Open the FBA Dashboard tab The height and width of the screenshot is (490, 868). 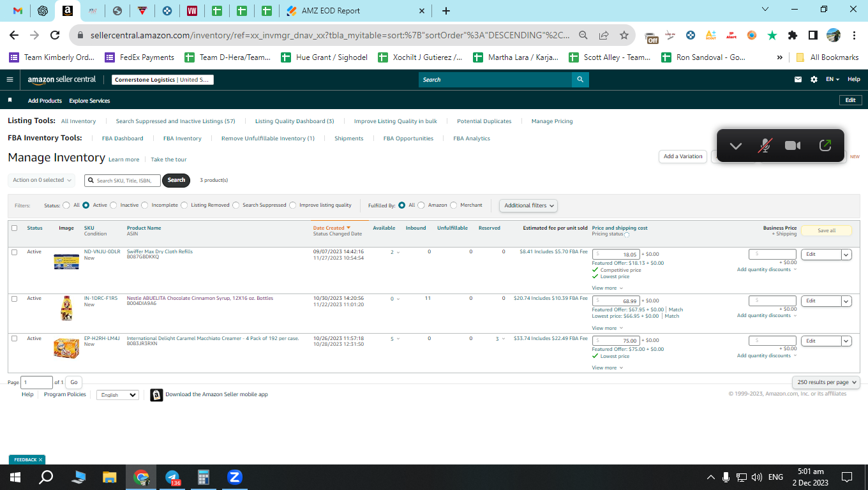pos(123,138)
